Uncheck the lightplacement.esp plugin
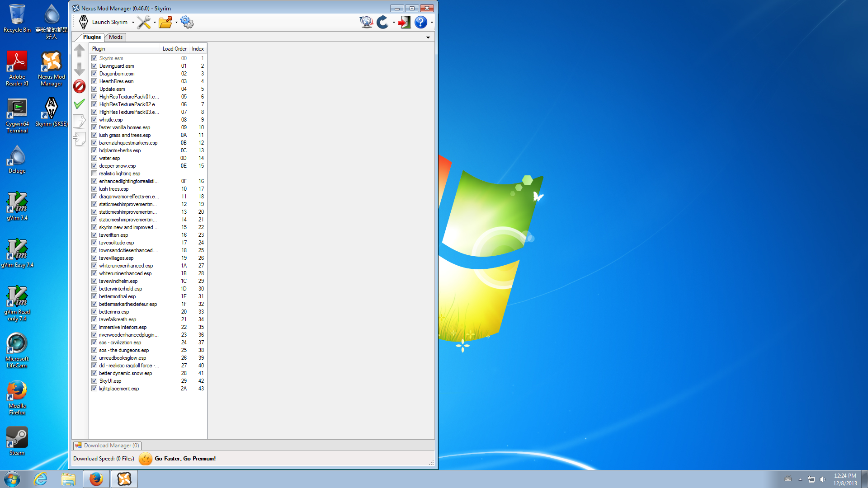 tap(94, 389)
